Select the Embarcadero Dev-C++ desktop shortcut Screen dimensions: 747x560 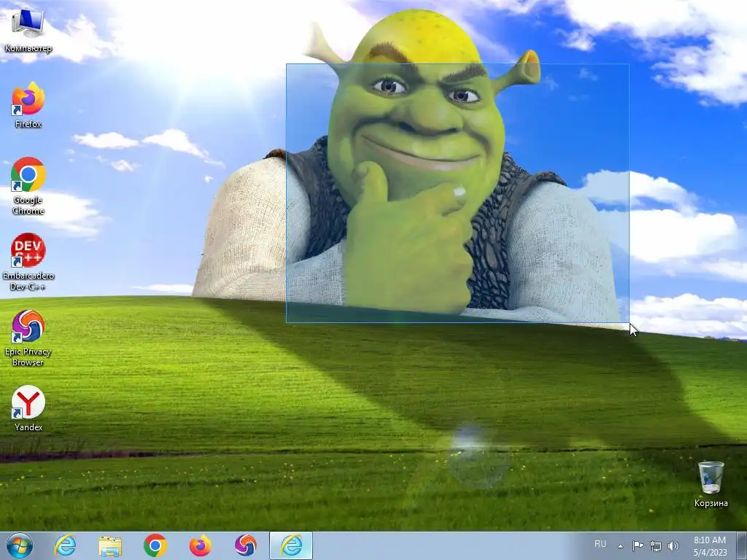(28, 262)
